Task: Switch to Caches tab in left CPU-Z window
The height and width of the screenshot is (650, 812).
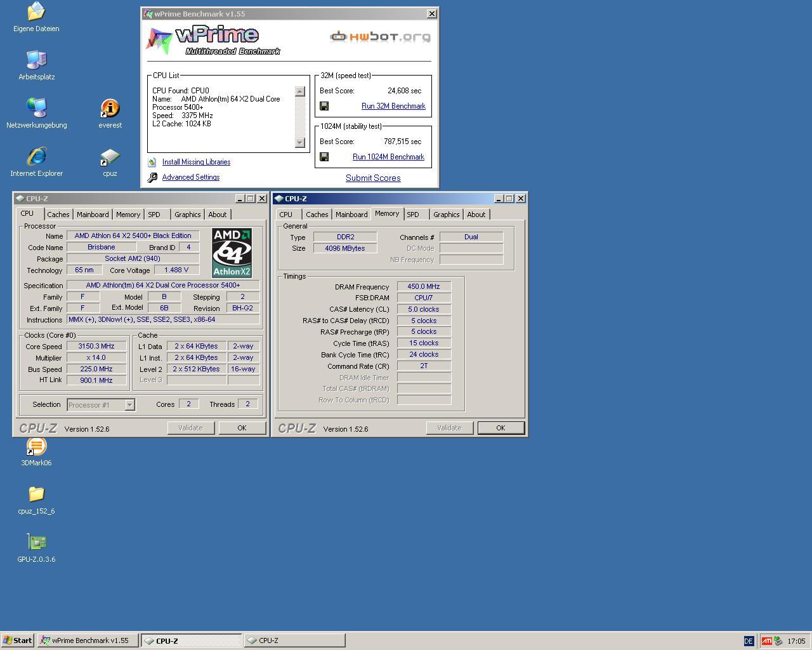Action: (58, 215)
